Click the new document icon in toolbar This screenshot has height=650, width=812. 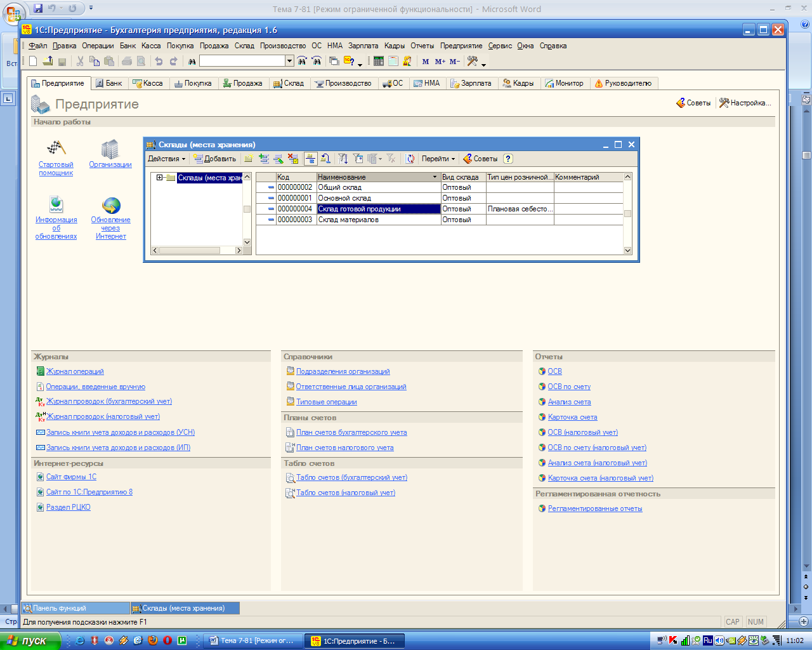click(33, 61)
